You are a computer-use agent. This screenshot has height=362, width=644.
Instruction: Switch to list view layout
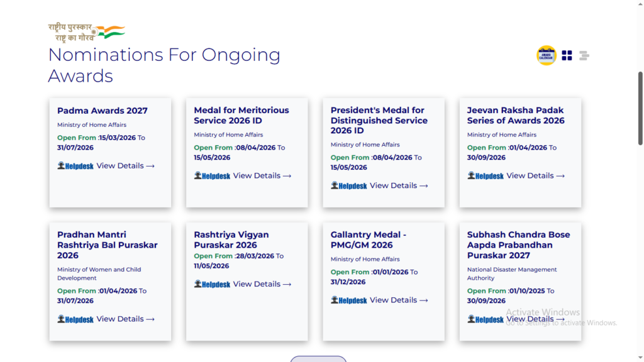[584, 55]
